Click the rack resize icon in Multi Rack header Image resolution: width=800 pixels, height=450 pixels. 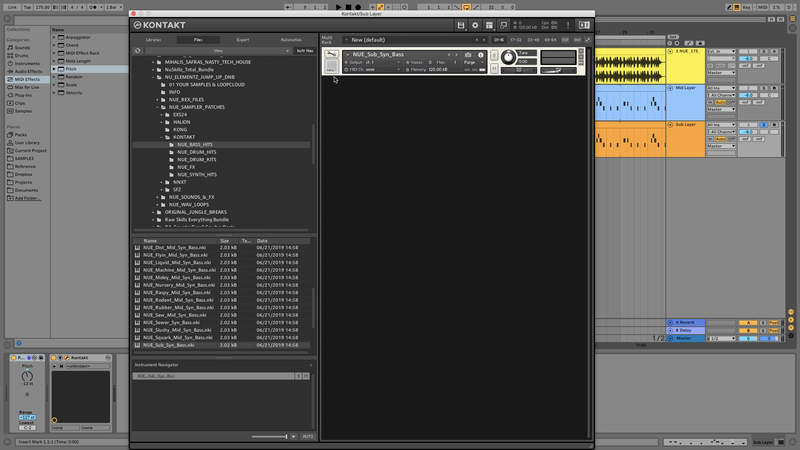click(587, 40)
